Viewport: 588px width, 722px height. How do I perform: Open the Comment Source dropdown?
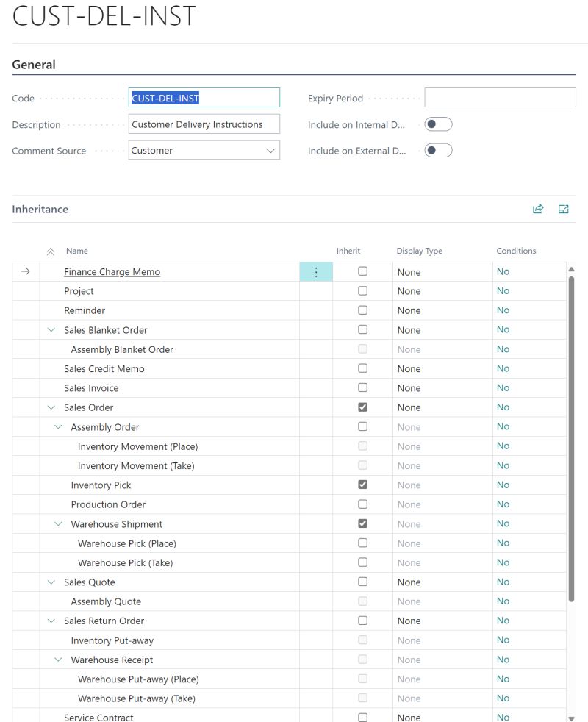pyautogui.click(x=270, y=150)
